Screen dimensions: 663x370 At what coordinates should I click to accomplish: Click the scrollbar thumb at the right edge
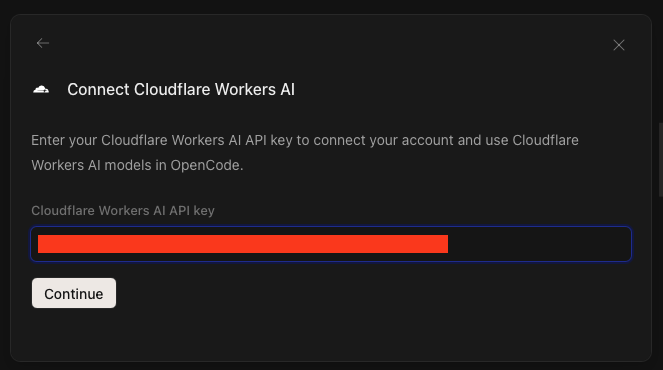tap(661, 160)
